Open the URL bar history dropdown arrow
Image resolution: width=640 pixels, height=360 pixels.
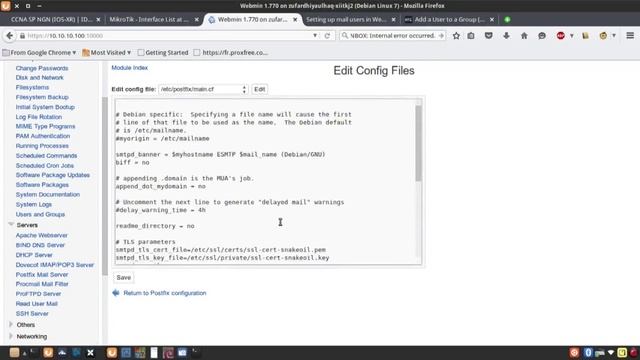(315, 36)
